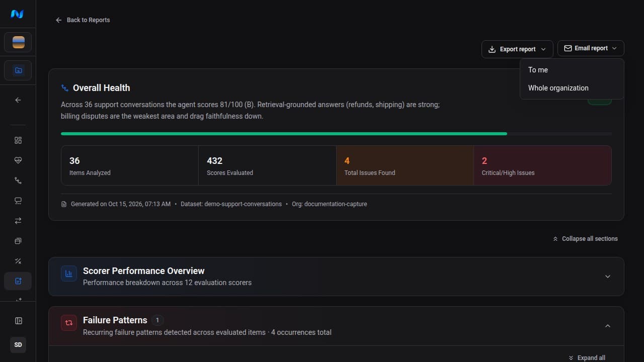Screen dimensions: 644x362
Task: Open the swap-arrows compare icon in sidebar
Action: [18, 221]
